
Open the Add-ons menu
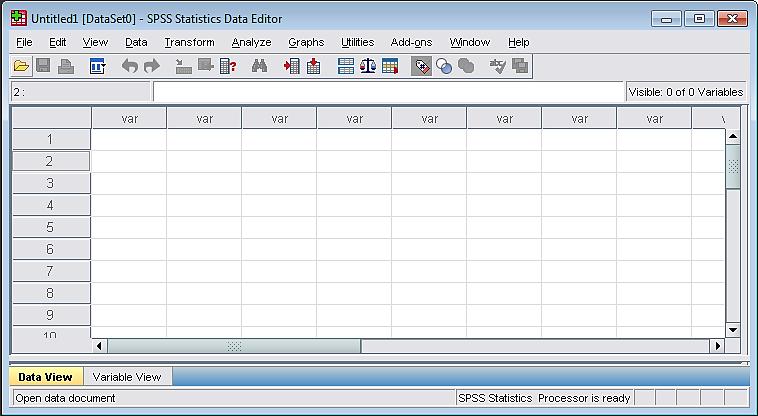tap(411, 43)
